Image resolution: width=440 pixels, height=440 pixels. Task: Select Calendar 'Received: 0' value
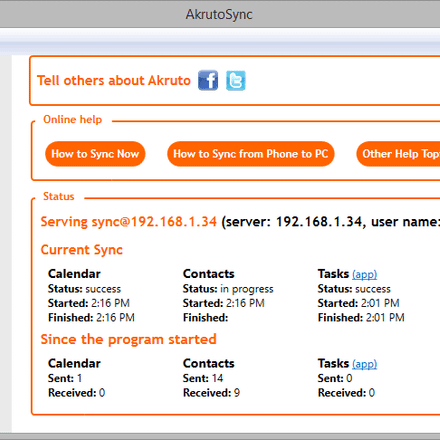pyautogui.click(x=77, y=393)
